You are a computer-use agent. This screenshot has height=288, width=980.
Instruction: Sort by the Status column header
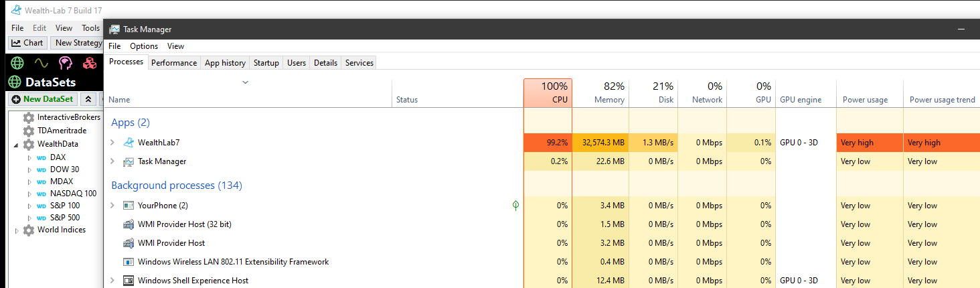coord(458,93)
